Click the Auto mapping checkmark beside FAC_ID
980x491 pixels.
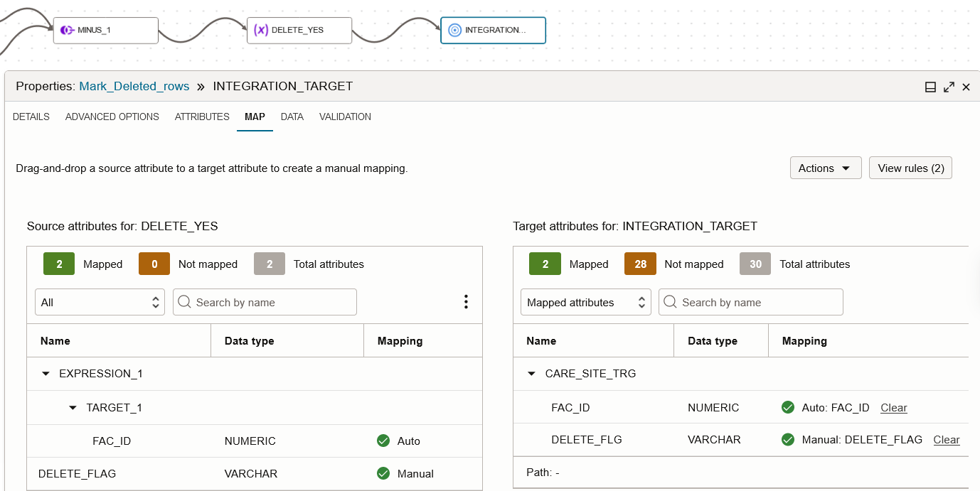(x=788, y=407)
